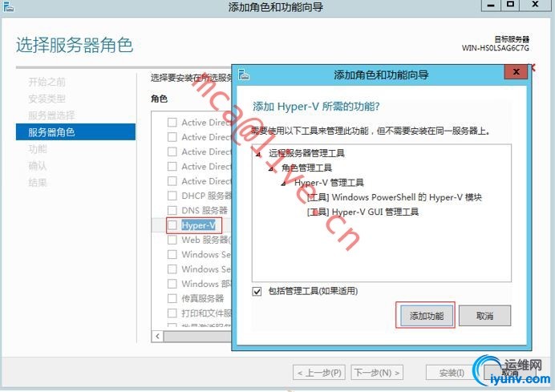This screenshot has width=555, height=392.
Task: Click the target server name WIN-HS0LSAG6C7G
Action: (x=495, y=48)
